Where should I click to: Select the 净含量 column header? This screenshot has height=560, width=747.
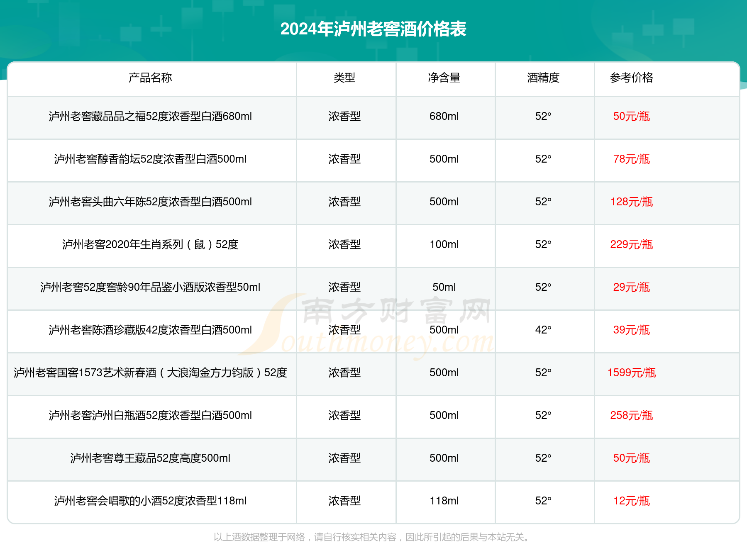pos(444,78)
